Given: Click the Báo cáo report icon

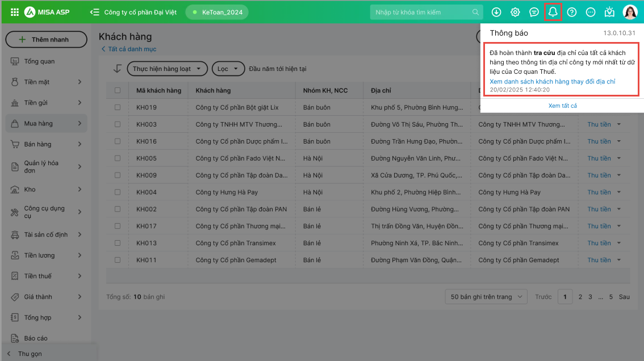Looking at the screenshot, I should click(15, 338).
